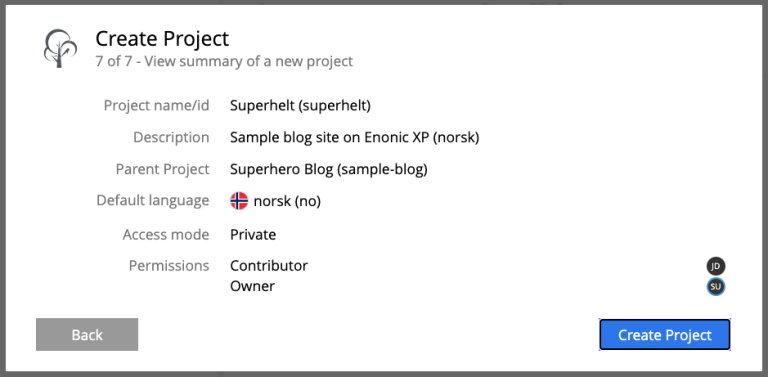
Task: Click the project tree icon
Action: click(60, 48)
